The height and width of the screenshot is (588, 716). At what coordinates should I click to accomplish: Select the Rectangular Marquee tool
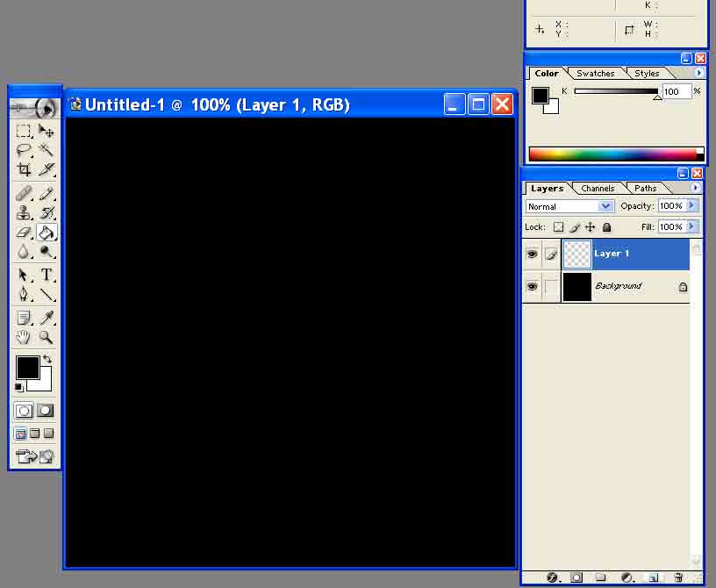tap(24, 131)
